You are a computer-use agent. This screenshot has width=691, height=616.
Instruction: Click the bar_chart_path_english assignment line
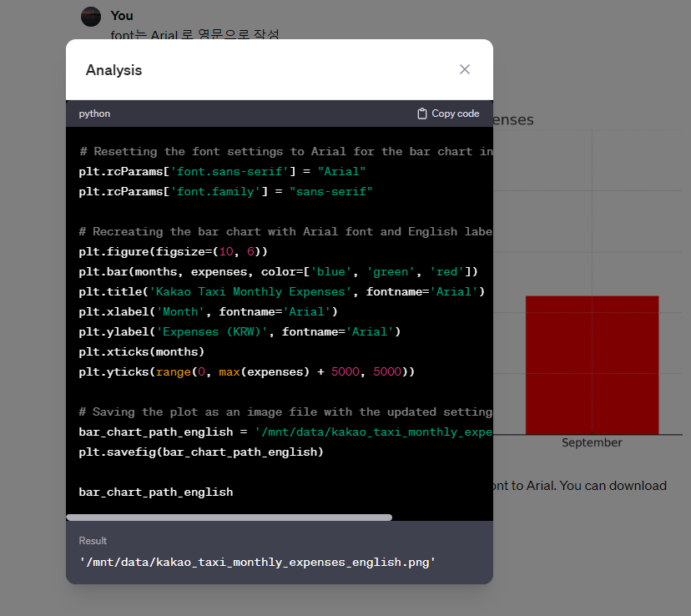click(x=285, y=432)
